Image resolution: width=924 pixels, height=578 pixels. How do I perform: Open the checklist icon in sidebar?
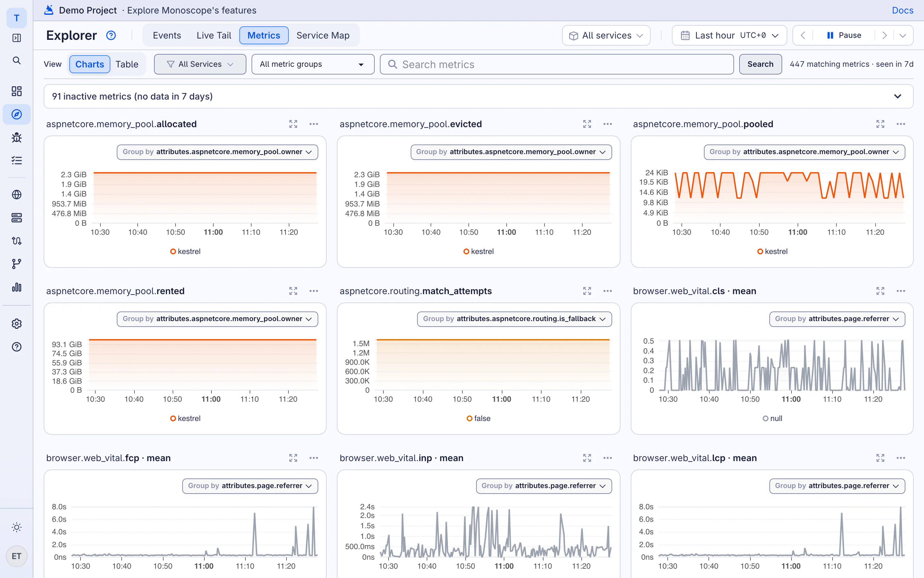16,161
